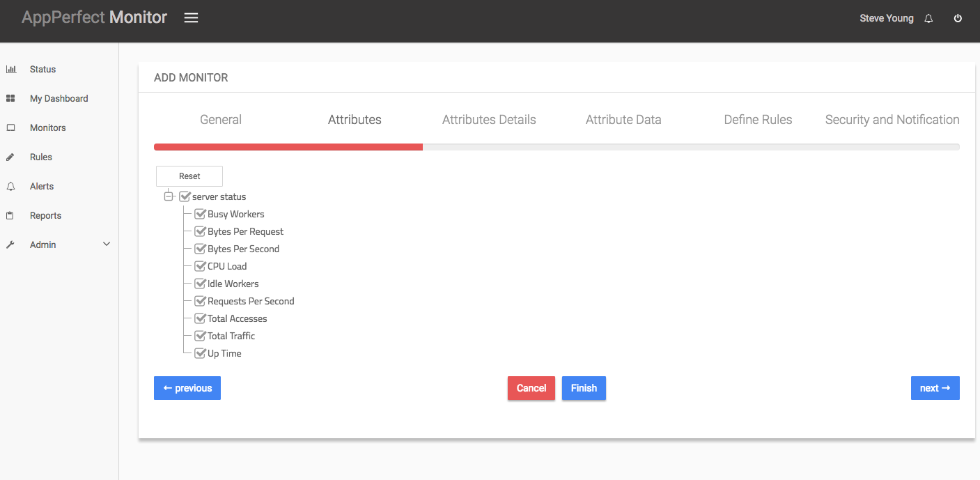
Task: Select the 'Bytes Per Request' label
Action: [x=246, y=231]
